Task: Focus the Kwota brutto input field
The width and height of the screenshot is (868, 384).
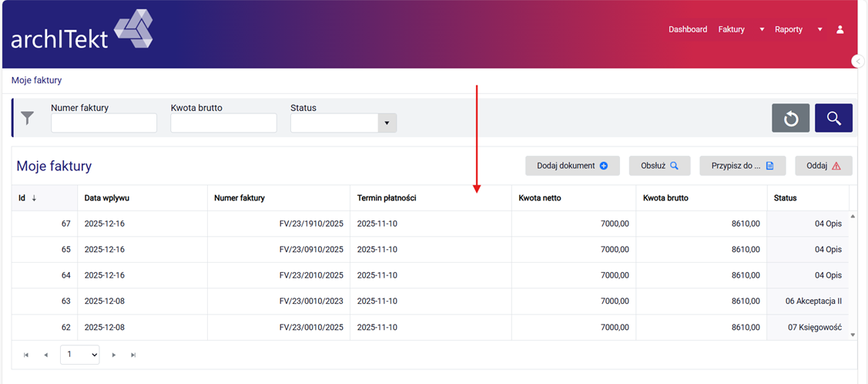Action: coord(223,123)
